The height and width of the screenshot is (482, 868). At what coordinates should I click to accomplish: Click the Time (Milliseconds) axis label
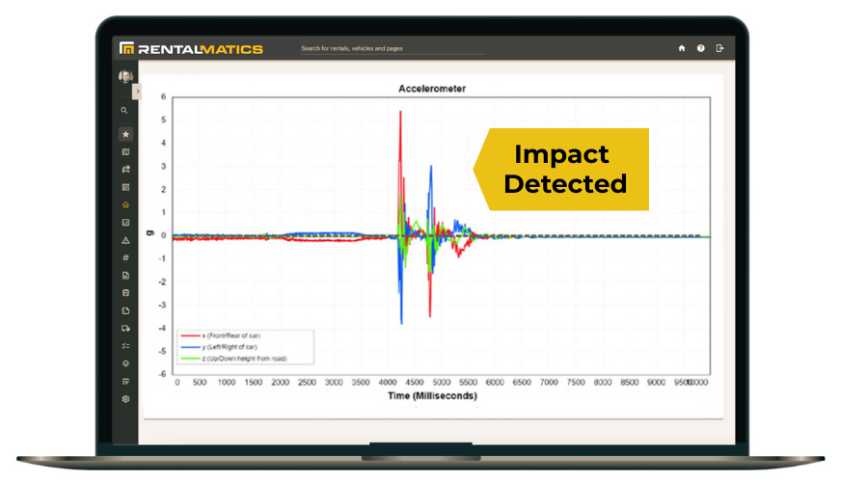click(x=432, y=395)
